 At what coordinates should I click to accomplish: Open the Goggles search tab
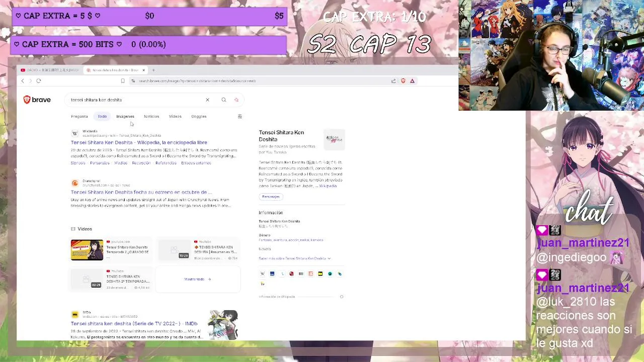(199, 116)
